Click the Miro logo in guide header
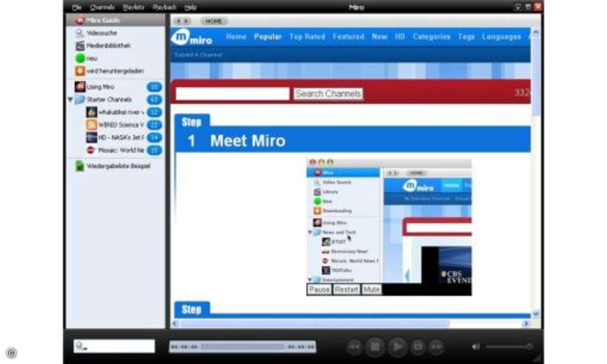The height and width of the screenshot is (364, 607). (x=192, y=37)
